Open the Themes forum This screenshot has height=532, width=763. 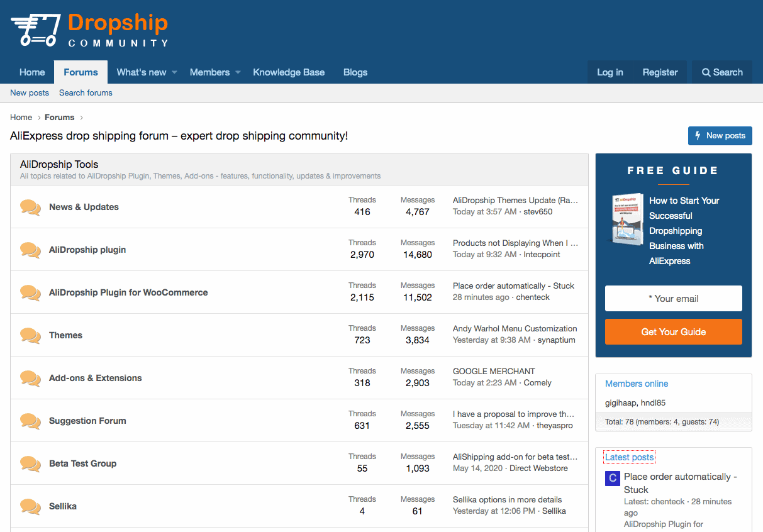pos(65,335)
